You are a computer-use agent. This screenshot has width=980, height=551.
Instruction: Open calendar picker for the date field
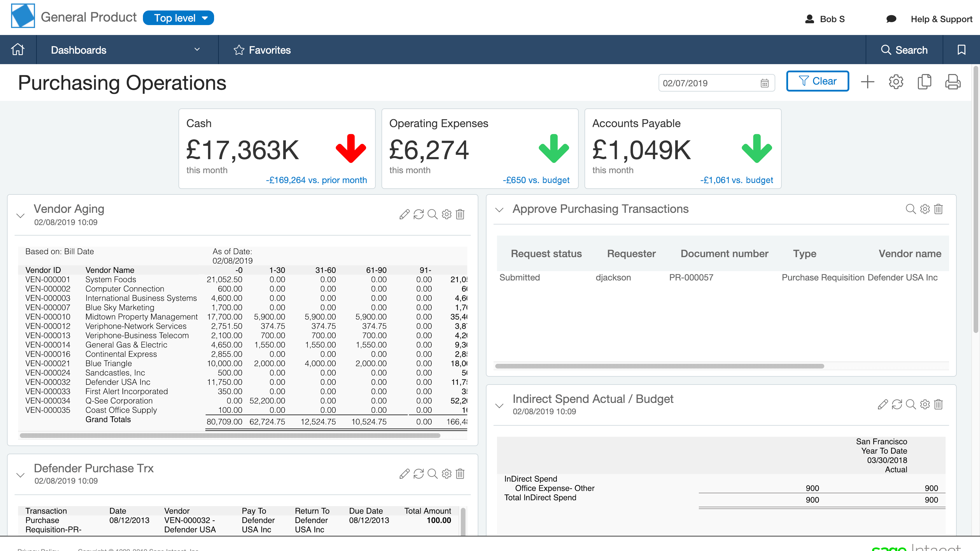click(x=764, y=83)
